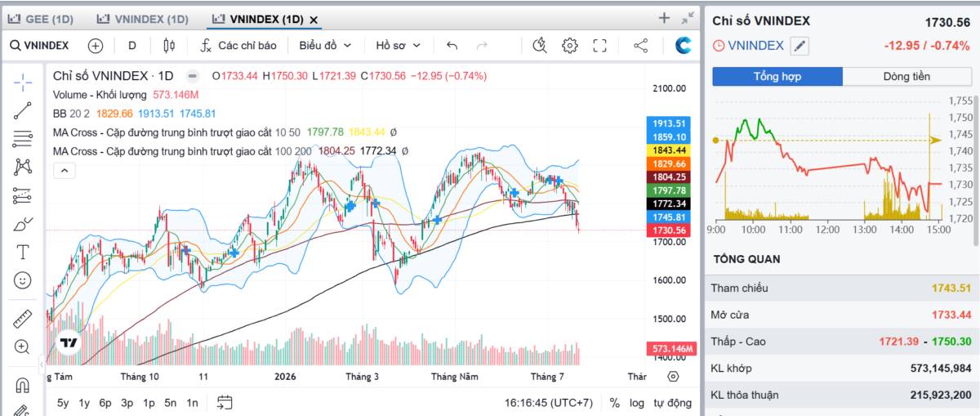Share the chart via share icon
Image resolution: width=980 pixels, height=416 pixels.
point(641,46)
